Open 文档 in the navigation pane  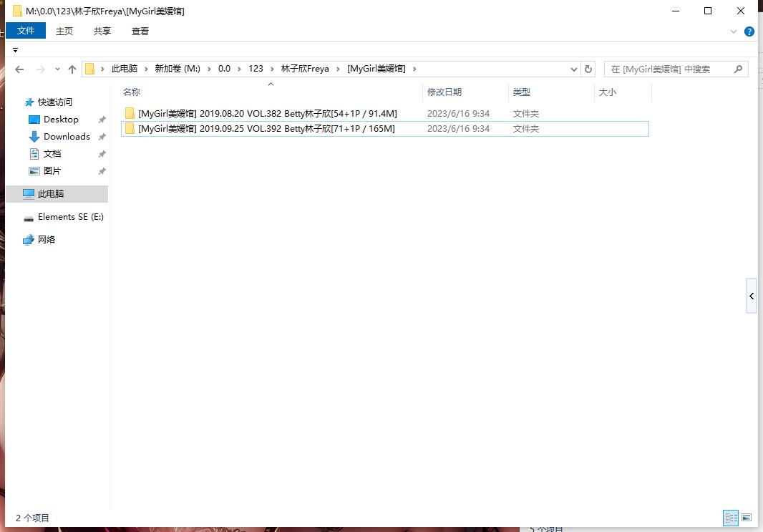52,154
